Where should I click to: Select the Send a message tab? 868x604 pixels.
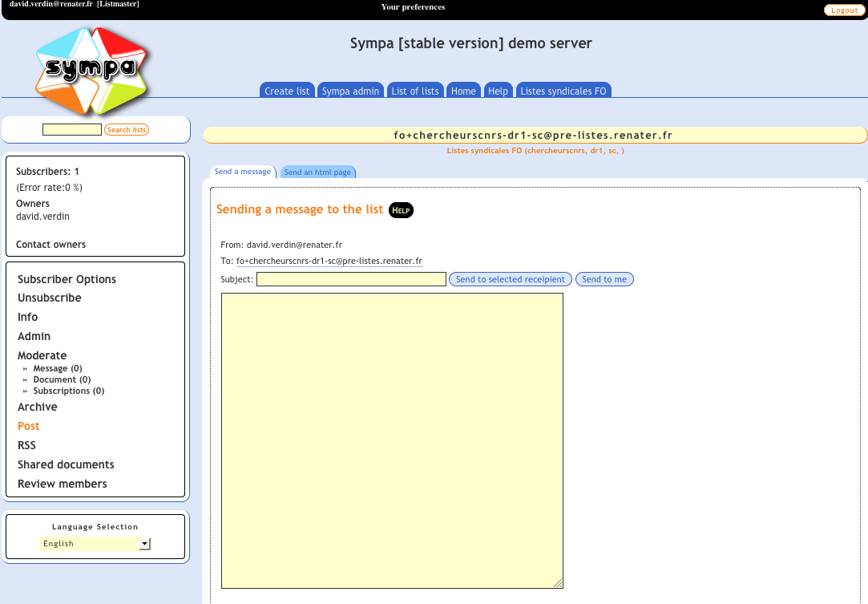pyautogui.click(x=243, y=172)
